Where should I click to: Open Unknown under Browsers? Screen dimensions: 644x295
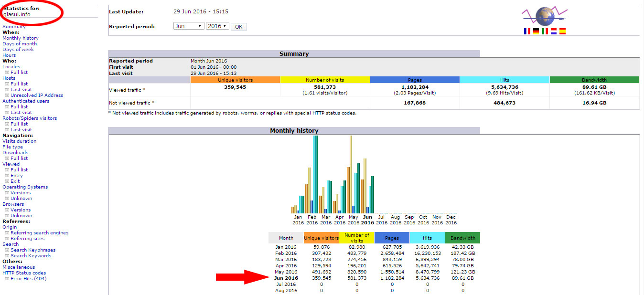[x=21, y=216]
